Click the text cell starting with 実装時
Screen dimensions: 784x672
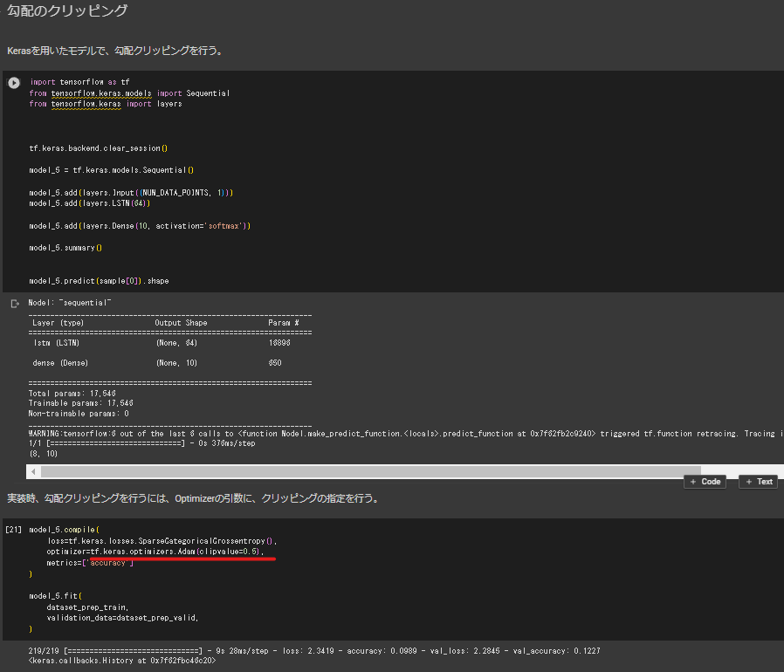pyautogui.click(x=192, y=498)
